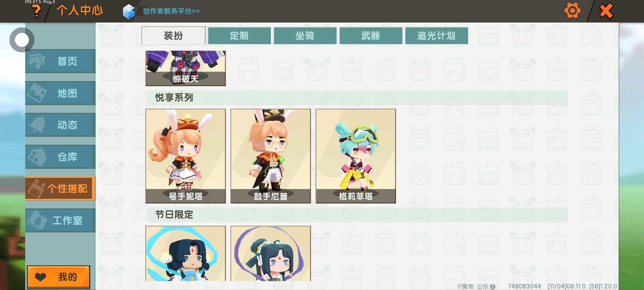Viewport: 644px width, 290px height.
Task: Select 个性搭配 in the sidebar
Action: point(60,189)
